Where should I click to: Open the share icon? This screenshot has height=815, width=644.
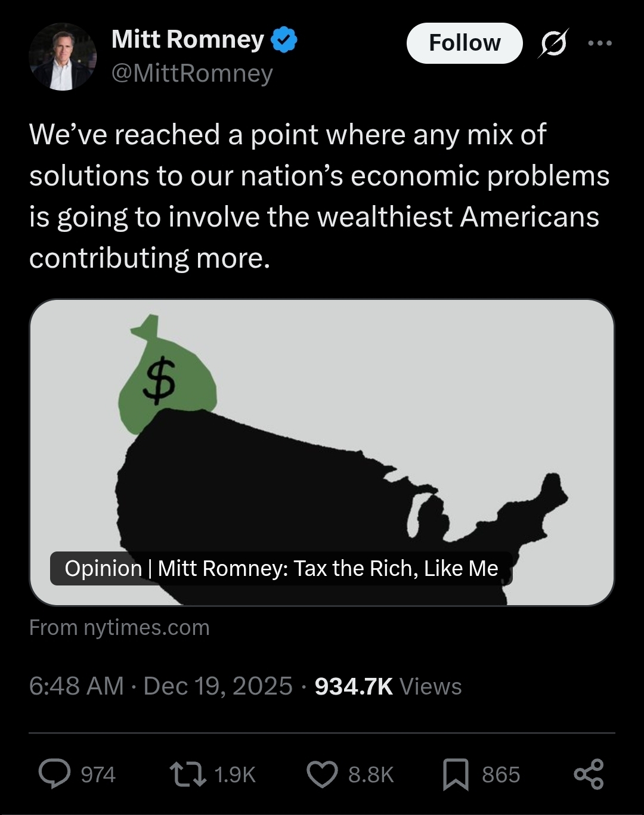click(x=589, y=774)
